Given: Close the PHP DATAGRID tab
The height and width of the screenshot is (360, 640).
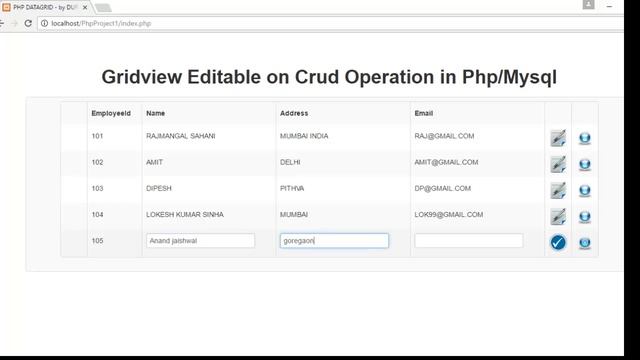Looking at the screenshot, I should pyautogui.click(x=85, y=7).
